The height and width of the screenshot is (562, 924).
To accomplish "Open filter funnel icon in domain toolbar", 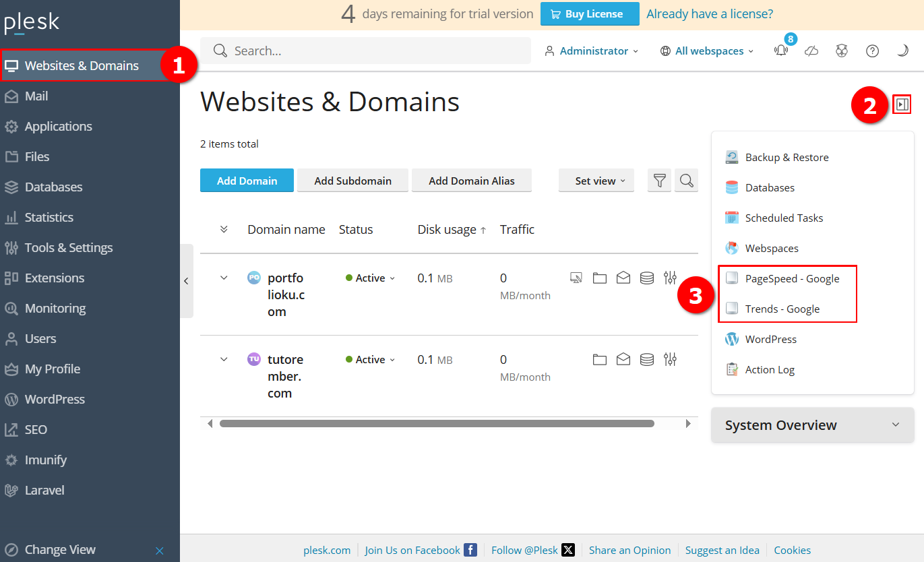I will coord(660,181).
